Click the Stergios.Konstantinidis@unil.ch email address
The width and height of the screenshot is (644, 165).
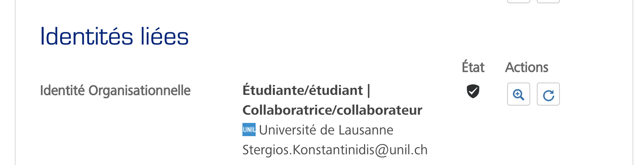pyautogui.click(x=335, y=150)
